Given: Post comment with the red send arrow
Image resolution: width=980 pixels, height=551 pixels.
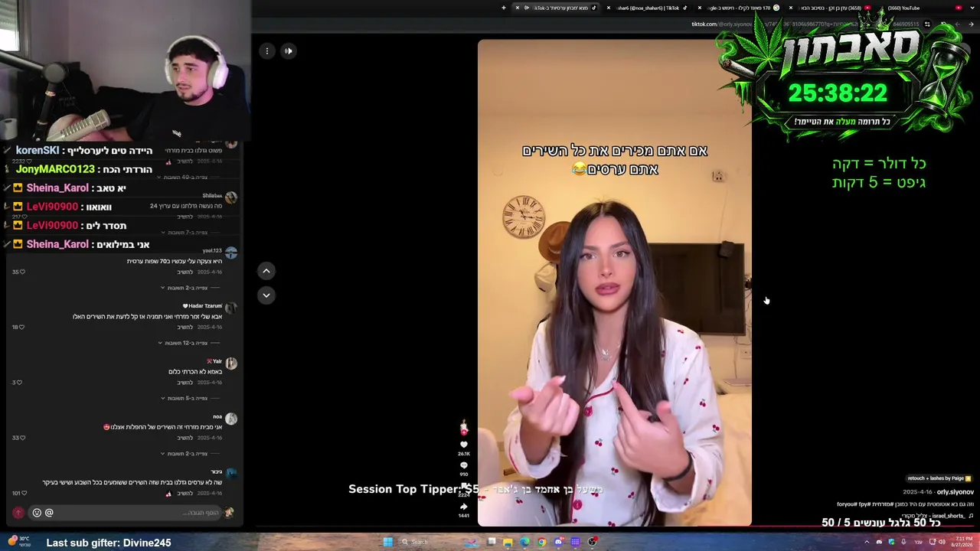Looking at the screenshot, I should [x=18, y=513].
